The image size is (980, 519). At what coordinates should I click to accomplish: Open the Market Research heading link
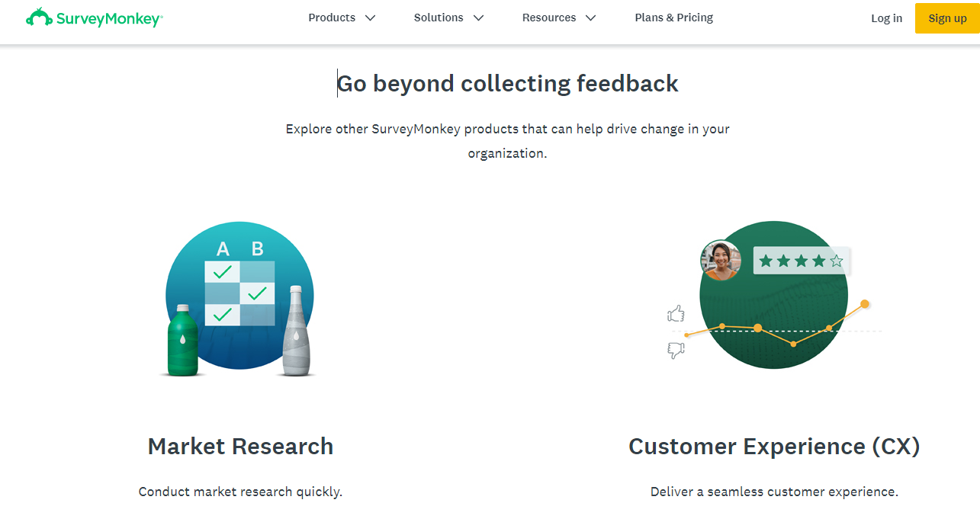240,446
